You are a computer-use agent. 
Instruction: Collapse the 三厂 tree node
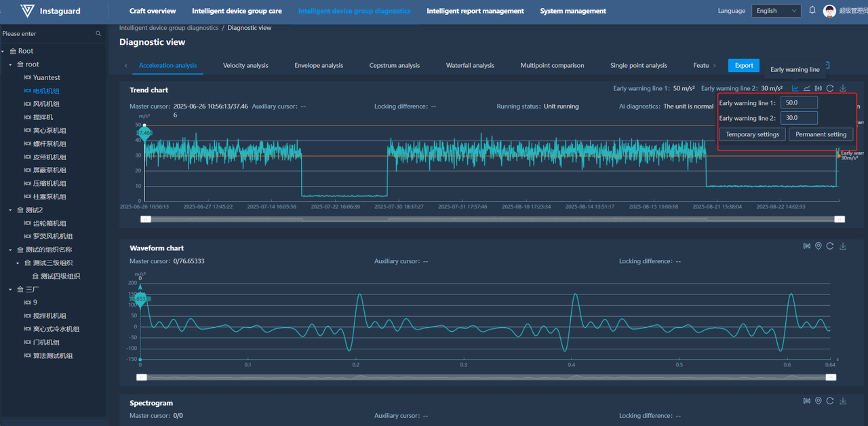[x=12, y=290]
